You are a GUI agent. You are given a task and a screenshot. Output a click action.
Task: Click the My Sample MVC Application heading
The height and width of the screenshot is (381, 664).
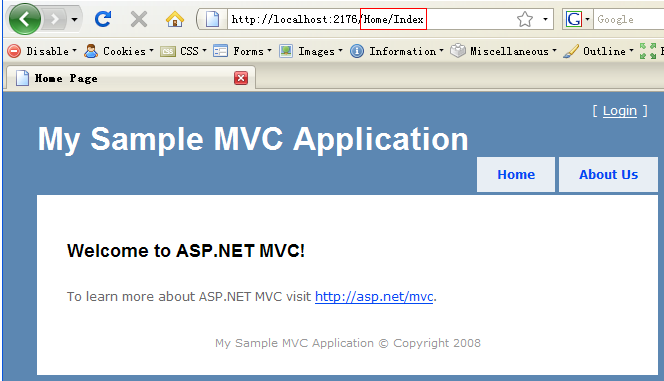[x=253, y=139]
